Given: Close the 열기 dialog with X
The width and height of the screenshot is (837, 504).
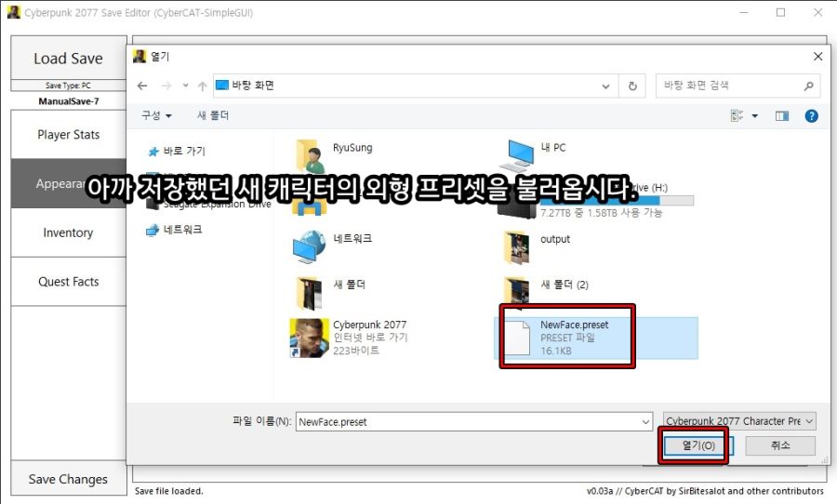Looking at the screenshot, I should [817, 56].
